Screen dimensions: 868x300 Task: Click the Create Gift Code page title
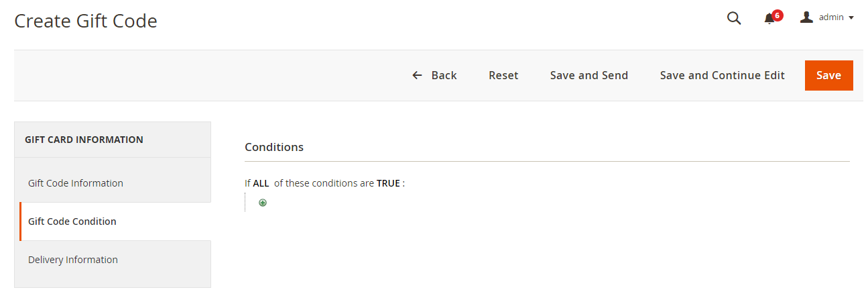86,21
